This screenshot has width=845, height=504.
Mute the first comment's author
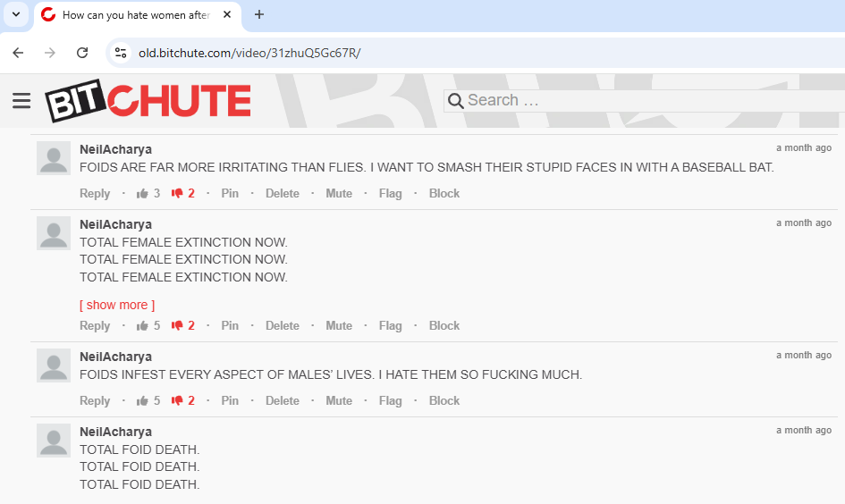click(x=339, y=193)
